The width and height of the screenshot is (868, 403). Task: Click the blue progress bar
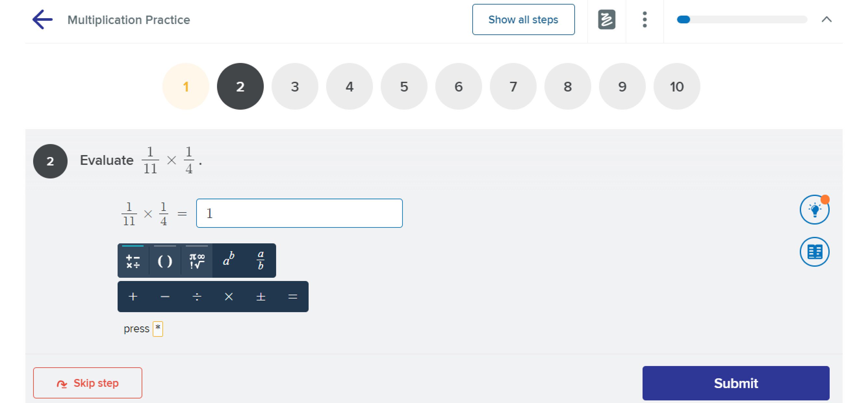tap(742, 19)
